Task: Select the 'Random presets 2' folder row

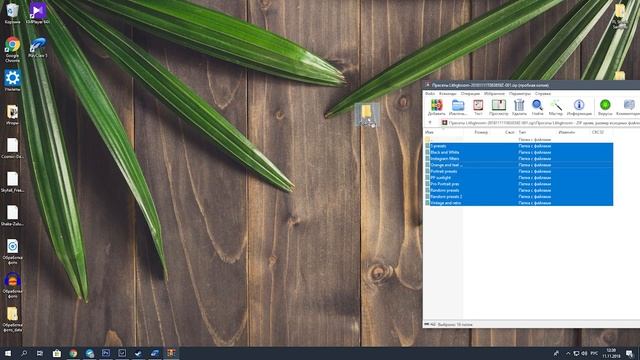Action: (519, 196)
